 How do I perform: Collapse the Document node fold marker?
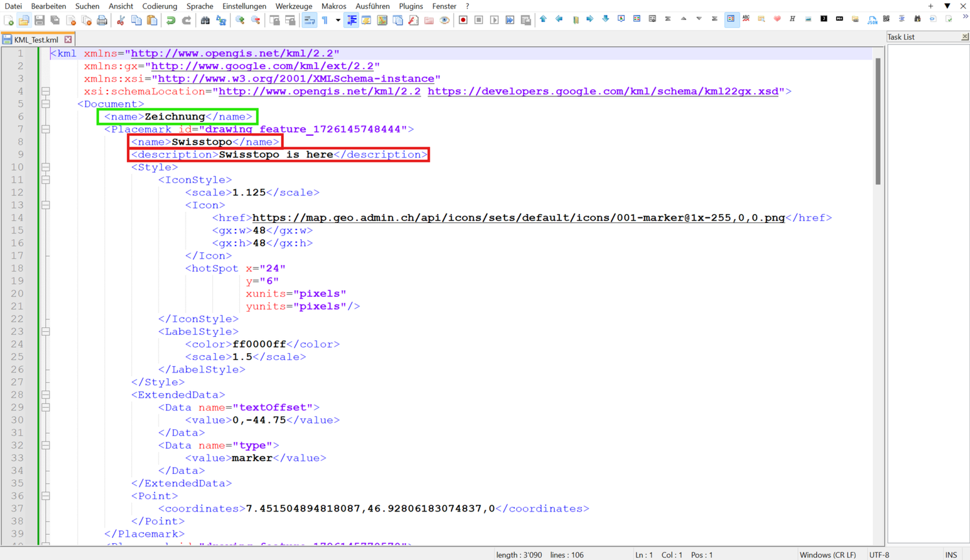(x=46, y=104)
